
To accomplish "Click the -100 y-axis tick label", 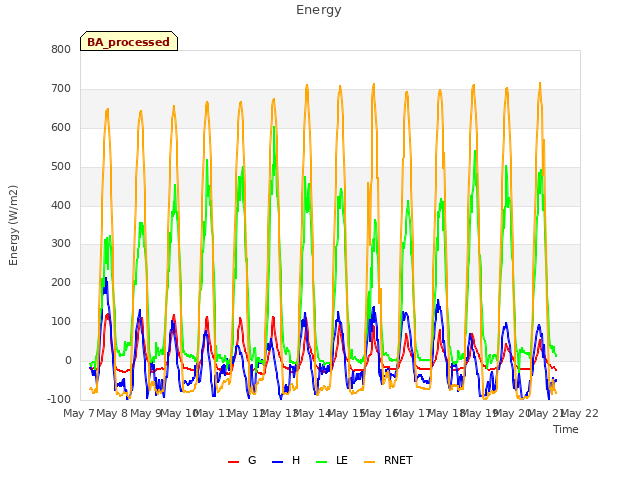I will pos(59,399).
